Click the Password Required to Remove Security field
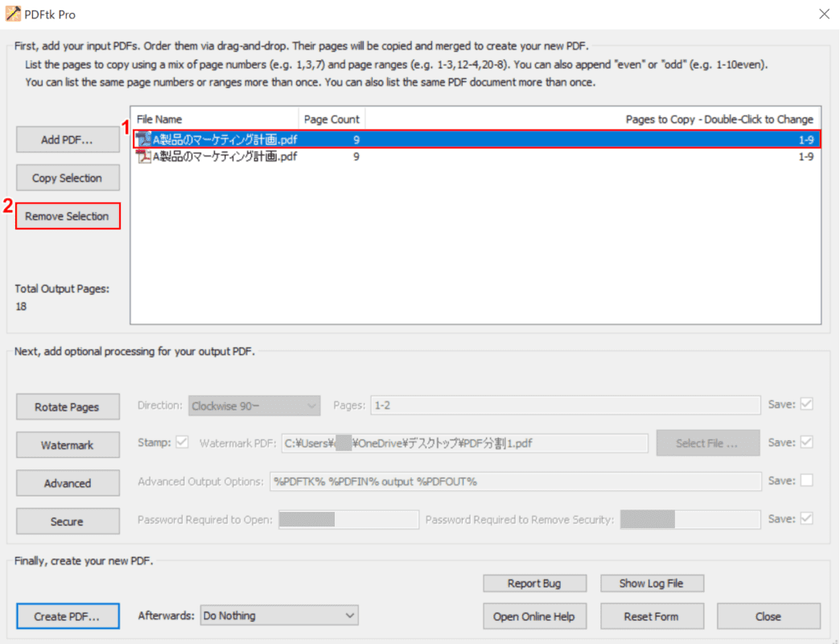This screenshot has height=644, width=840. click(x=690, y=519)
